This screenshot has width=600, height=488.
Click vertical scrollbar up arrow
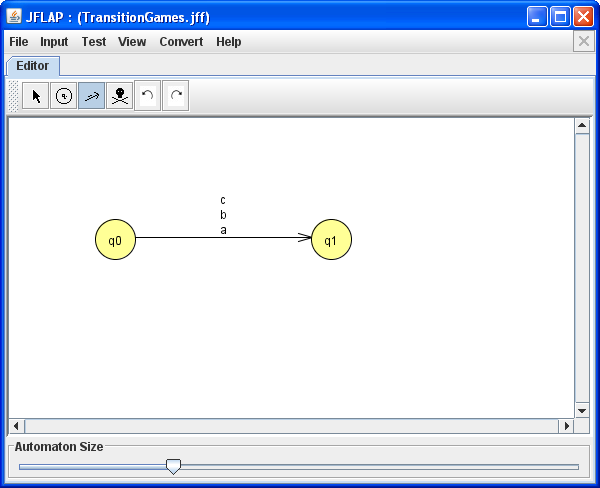tap(582, 126)
